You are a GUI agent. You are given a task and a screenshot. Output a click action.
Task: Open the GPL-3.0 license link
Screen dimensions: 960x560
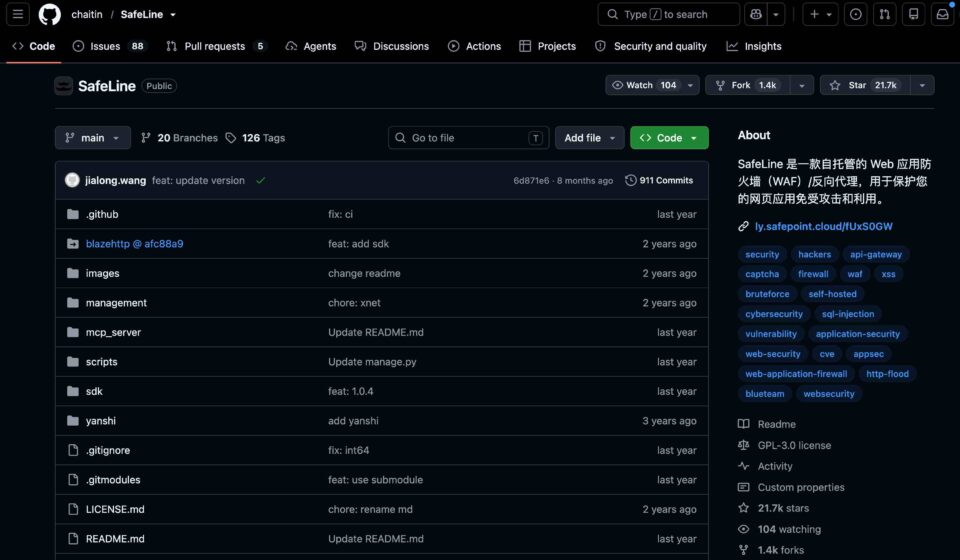click(x=794, y=445)
